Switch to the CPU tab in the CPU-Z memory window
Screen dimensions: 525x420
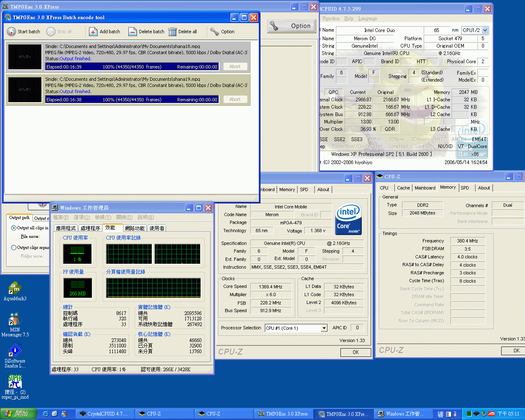(384, 188)
